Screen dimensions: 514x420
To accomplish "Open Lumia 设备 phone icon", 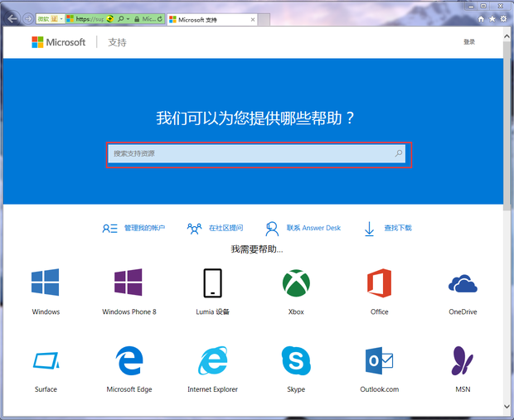I will click(x=212, y=282).
